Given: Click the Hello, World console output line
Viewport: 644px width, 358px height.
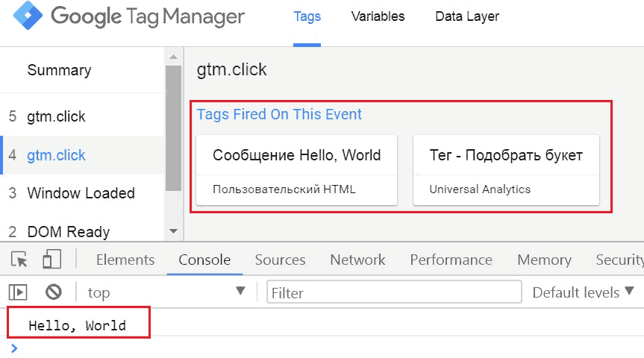Looking at the screenshot, I should 77,326.
